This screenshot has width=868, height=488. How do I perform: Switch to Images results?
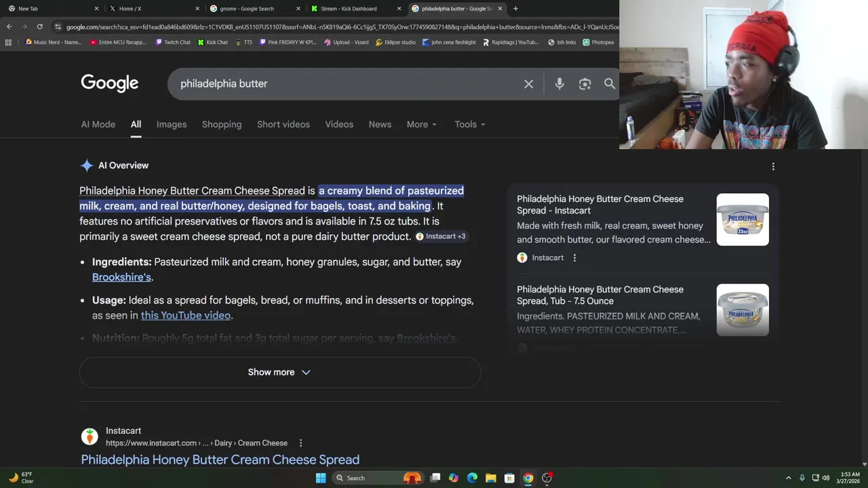(x=172, y=125)
